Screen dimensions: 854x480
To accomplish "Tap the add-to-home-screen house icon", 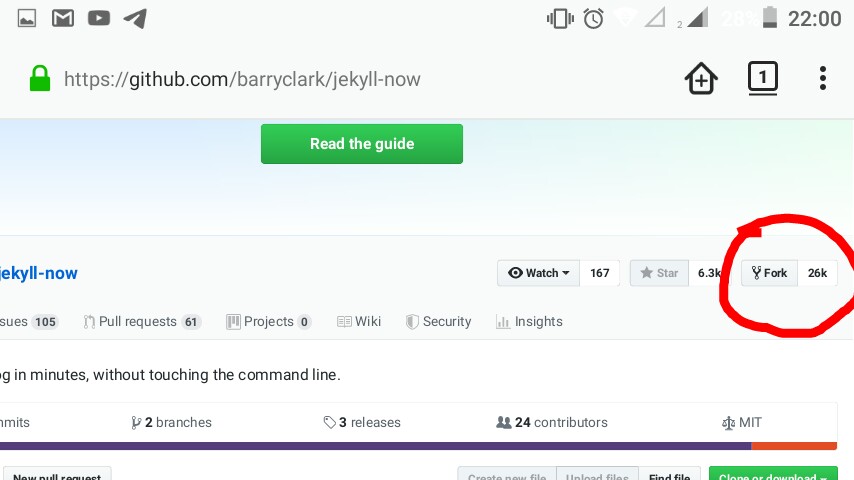I will coord(701,78).
